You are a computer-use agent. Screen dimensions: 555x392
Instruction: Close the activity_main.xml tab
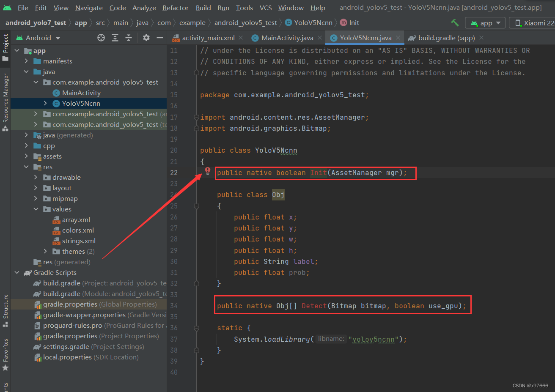coord(241,38)
